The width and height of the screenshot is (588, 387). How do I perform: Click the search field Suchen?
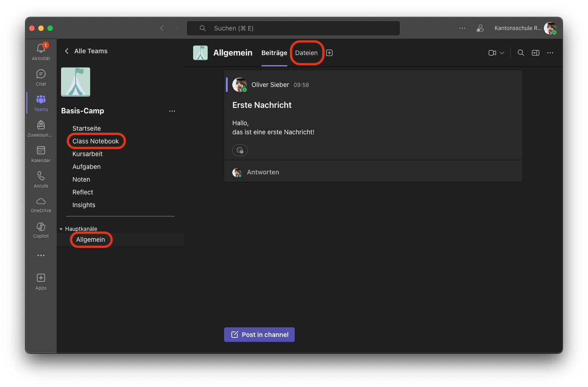293,28
